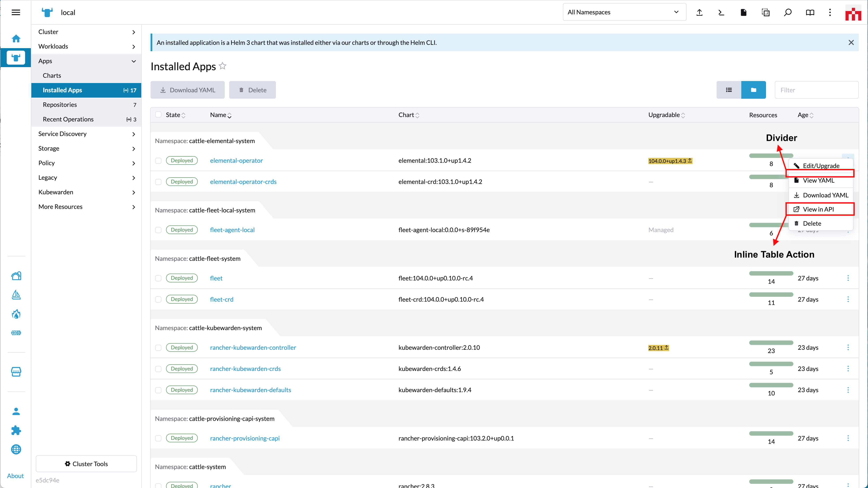Expand the Storage nav section
Screen dimensions: 868x488
pos(86,148)
